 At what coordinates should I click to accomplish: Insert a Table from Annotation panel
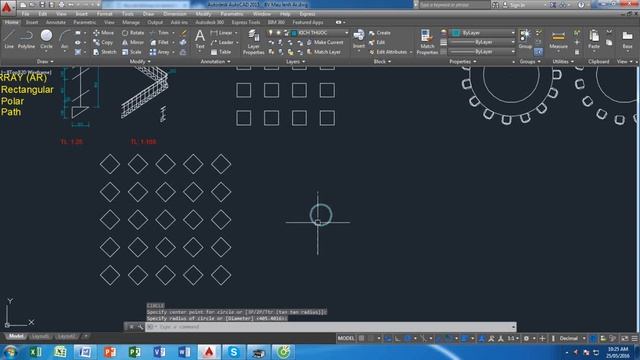coord(221,52)
